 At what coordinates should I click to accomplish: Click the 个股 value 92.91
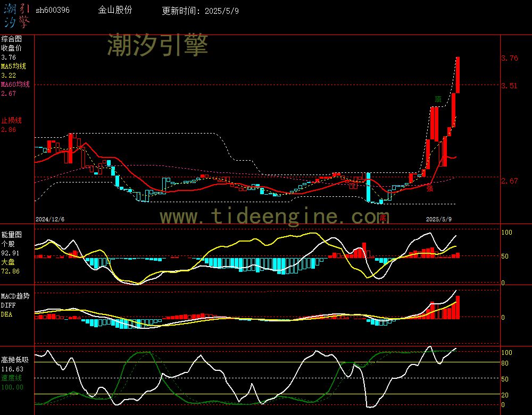10,253
